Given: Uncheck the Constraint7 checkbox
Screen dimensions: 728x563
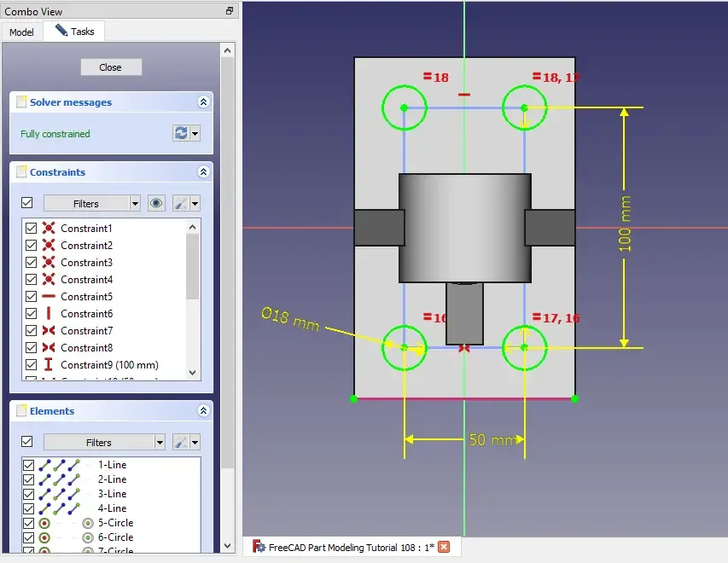Looking at the screenshot, I should (31, 330).
